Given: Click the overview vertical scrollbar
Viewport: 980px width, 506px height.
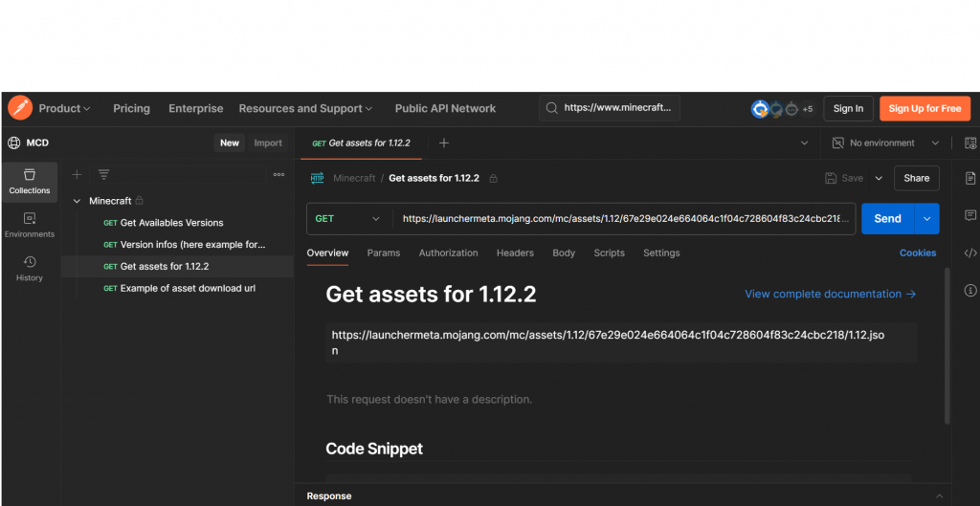Looking at the screenshot, I should (947, 346).
